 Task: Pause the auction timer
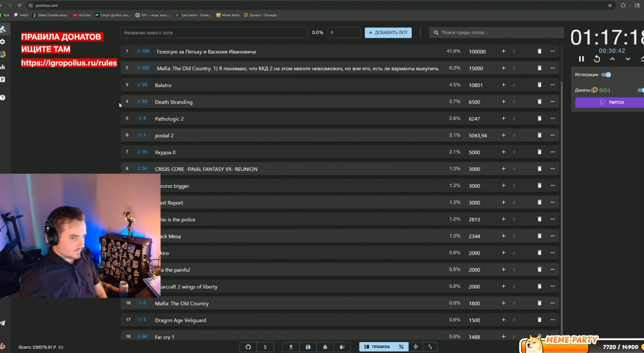click(581, 59)
